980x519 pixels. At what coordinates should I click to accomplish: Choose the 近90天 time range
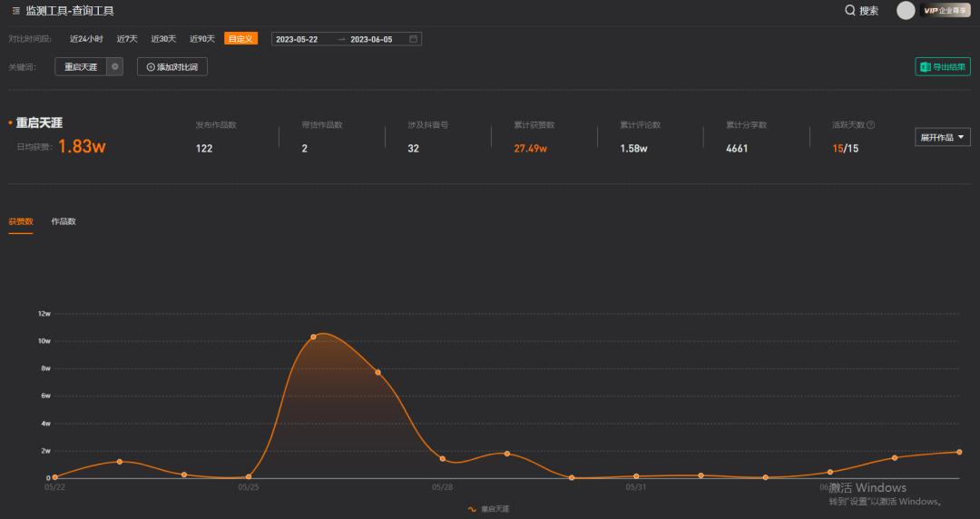pyautogui.click(x=202, y=39)
